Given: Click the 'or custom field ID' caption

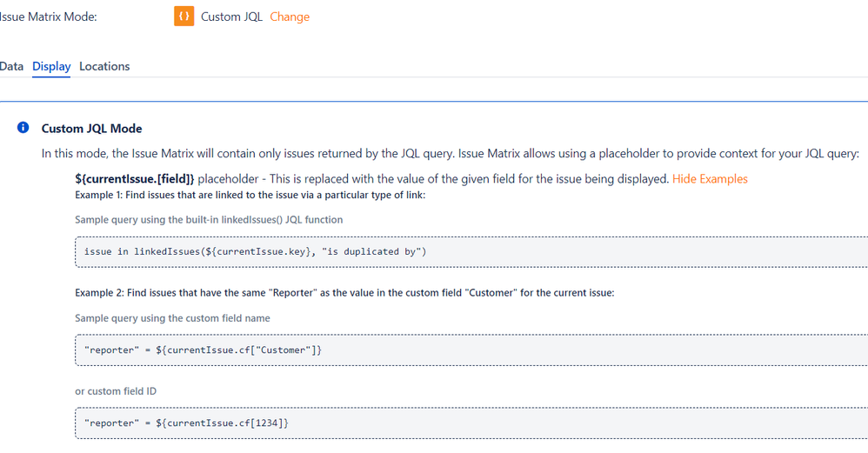Looking at the screenshot, I should 116,391.
